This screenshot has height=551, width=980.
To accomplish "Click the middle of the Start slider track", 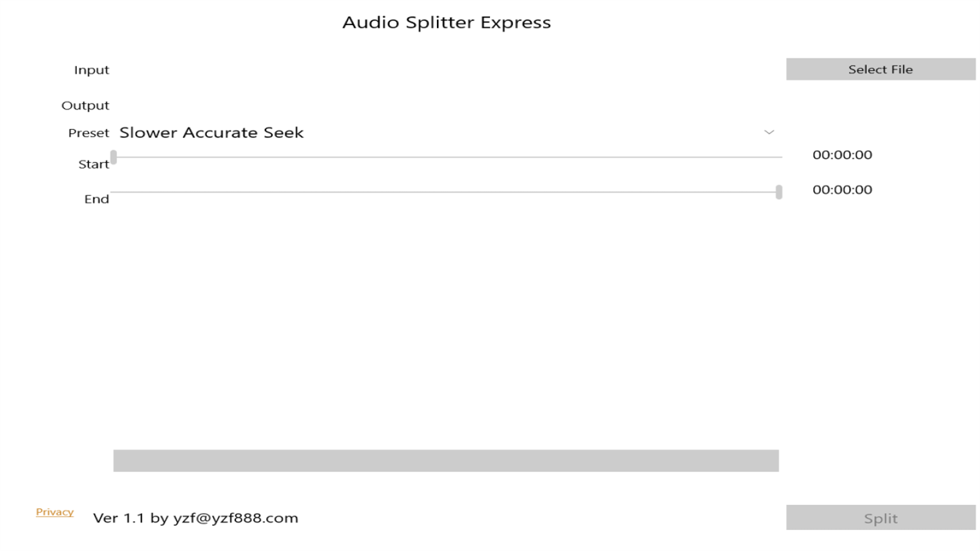I will [x=446, y=157].
